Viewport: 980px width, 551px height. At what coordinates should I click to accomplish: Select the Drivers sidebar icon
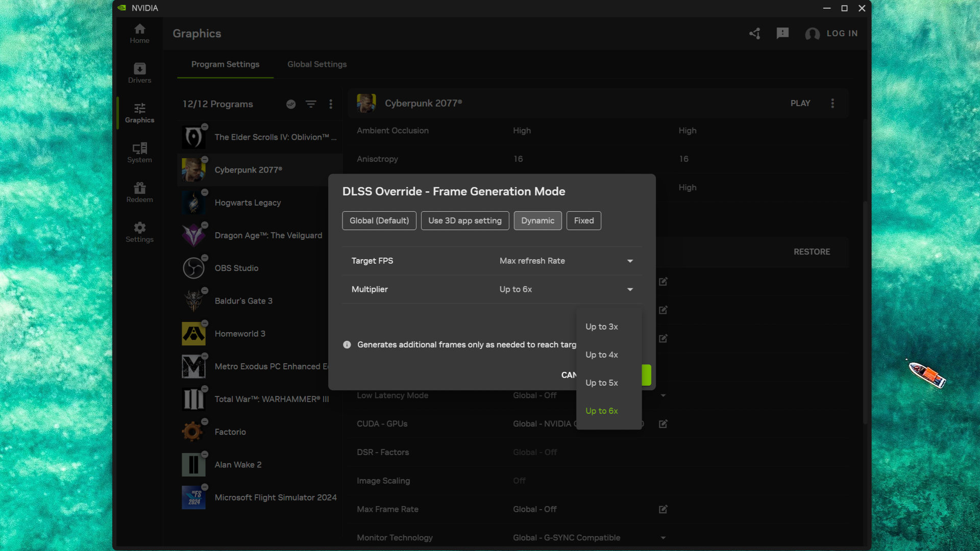click(x=139, y=72)
